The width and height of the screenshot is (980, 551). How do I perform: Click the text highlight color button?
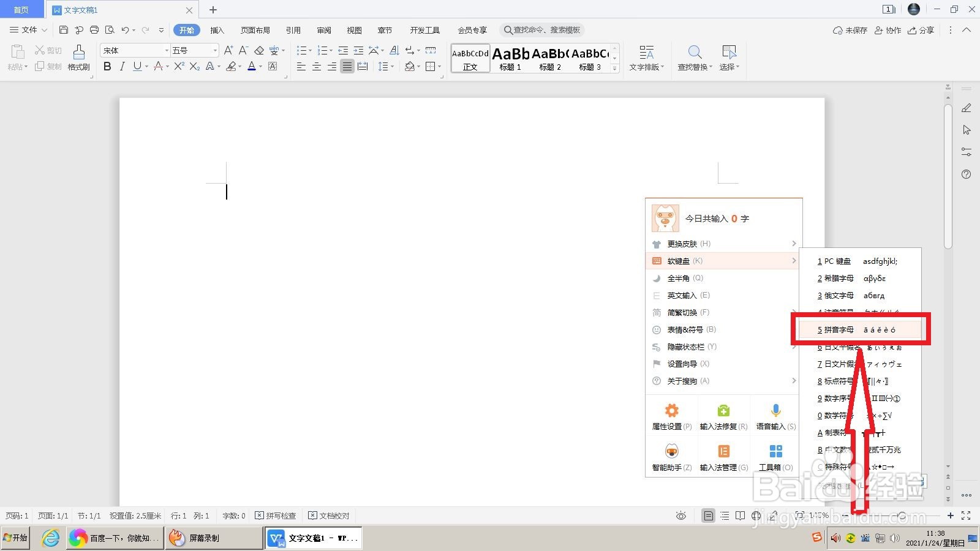[x=231, y=66]
